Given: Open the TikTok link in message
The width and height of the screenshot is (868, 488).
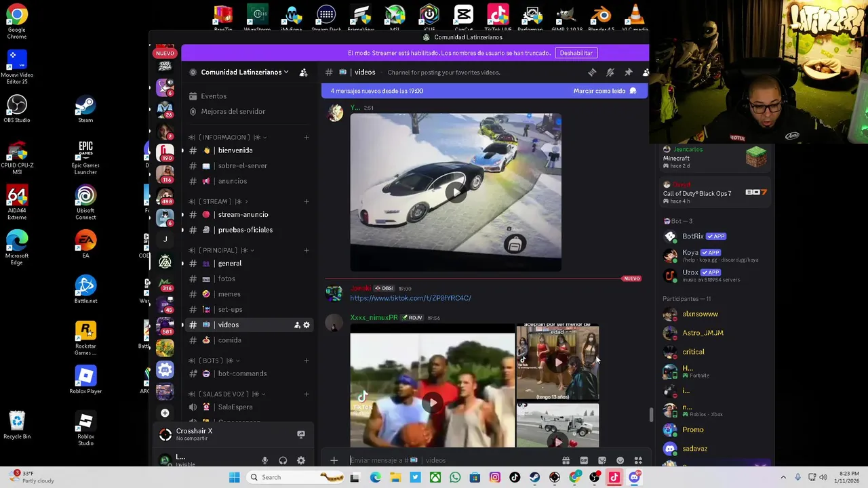Looking at the screenshot, I should (410, 298).
